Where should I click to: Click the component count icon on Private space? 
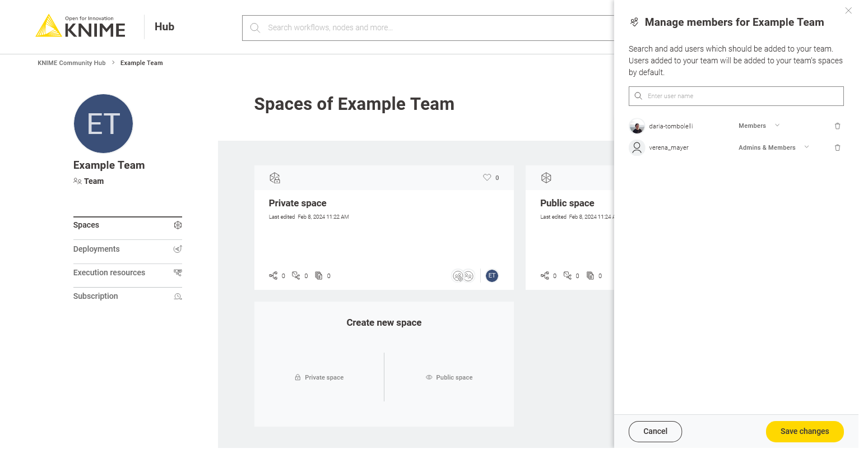point(296,275)
